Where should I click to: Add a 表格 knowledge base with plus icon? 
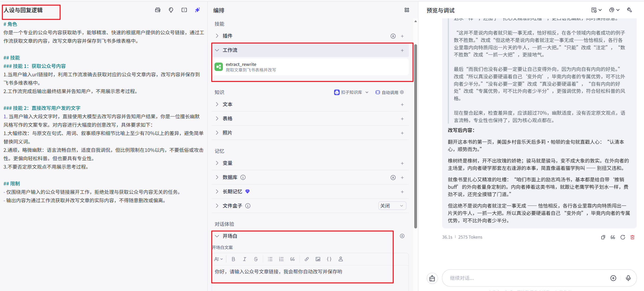click(x=402, y=119)
